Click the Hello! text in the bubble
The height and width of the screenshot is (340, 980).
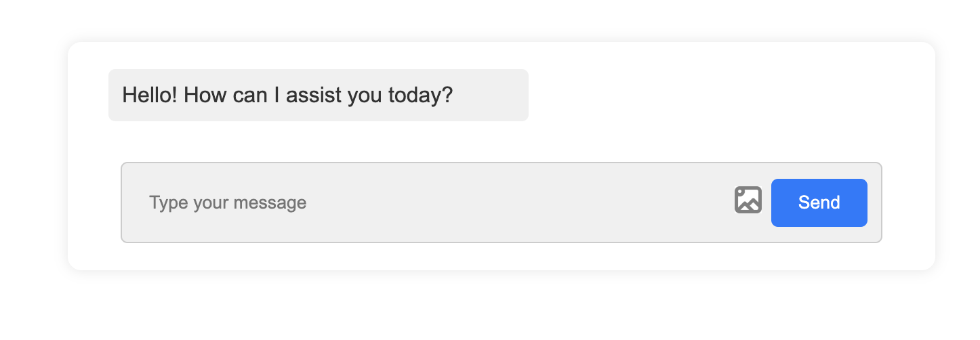pos(150,95)
